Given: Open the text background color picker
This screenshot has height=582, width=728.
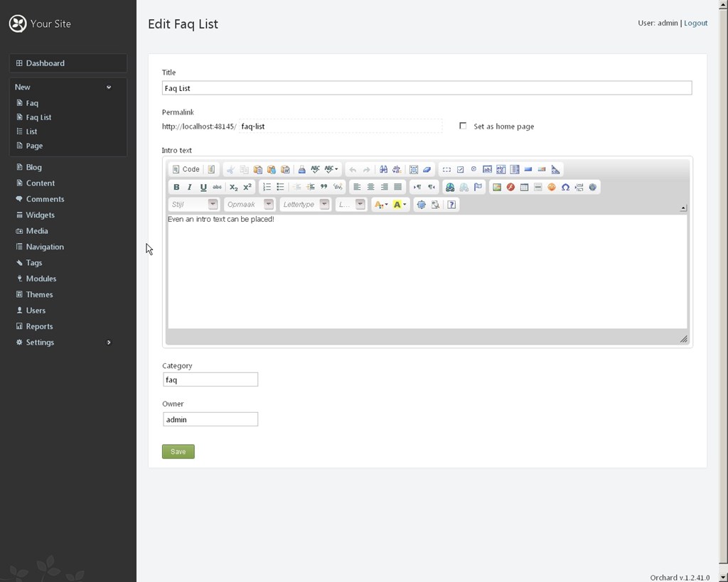Looking at the screenshot, I should (400, 205).
